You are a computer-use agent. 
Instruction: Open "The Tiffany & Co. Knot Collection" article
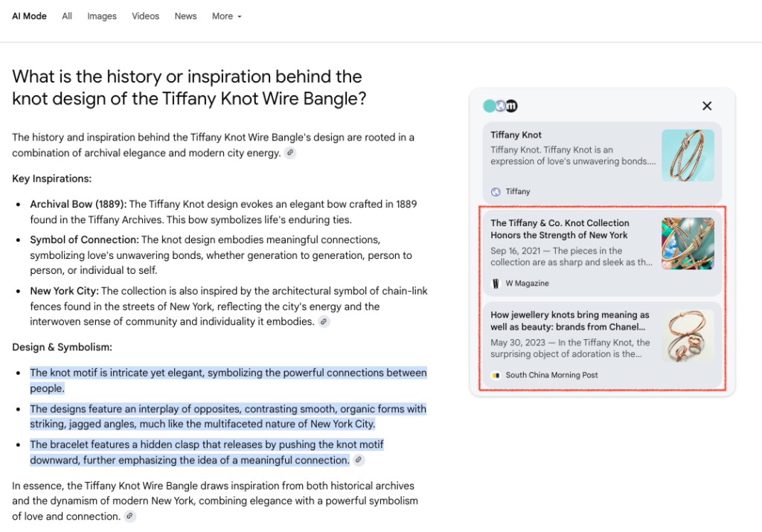tap(560, 229)
